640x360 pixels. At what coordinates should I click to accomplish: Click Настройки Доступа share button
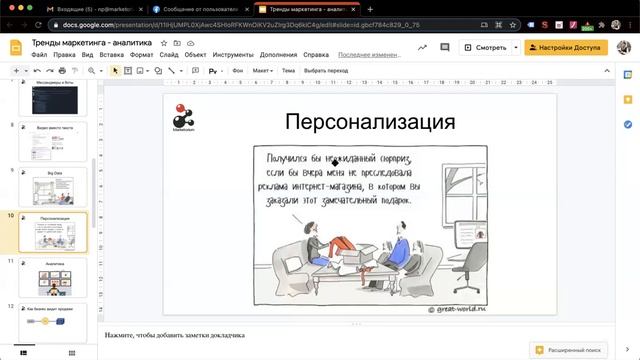[566, 48]
